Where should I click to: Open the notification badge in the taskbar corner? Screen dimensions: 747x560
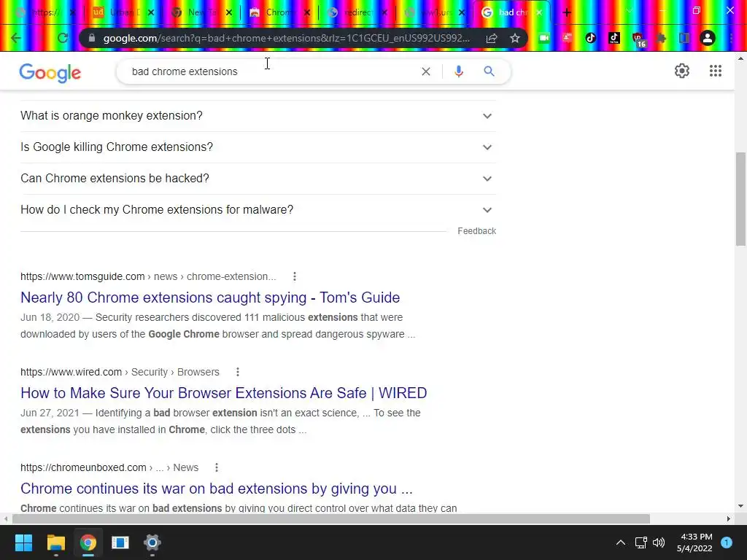click(x=727, y=542)
